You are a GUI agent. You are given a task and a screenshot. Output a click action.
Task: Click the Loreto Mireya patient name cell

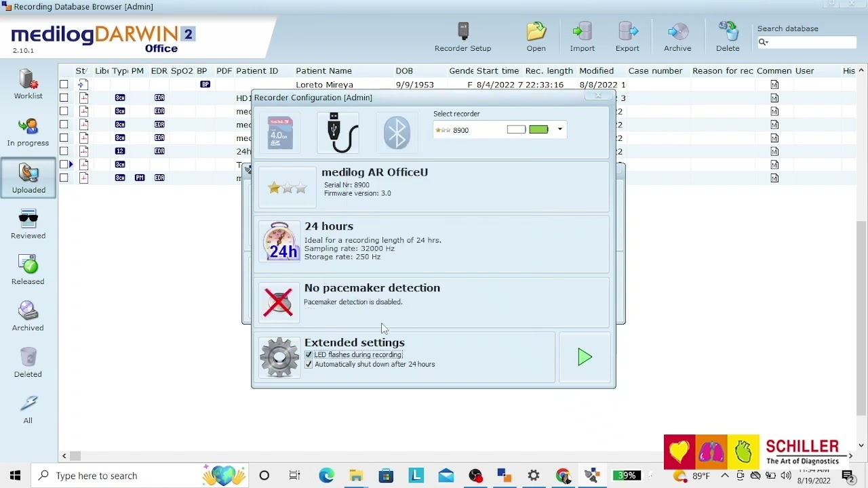pyautogui.click(x=324, y=85)
